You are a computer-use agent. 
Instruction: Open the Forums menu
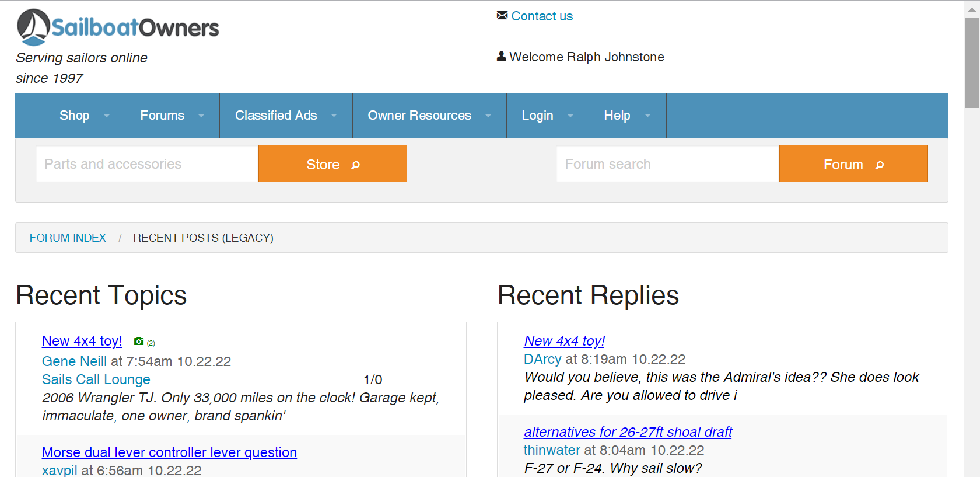tap(162, 116)
